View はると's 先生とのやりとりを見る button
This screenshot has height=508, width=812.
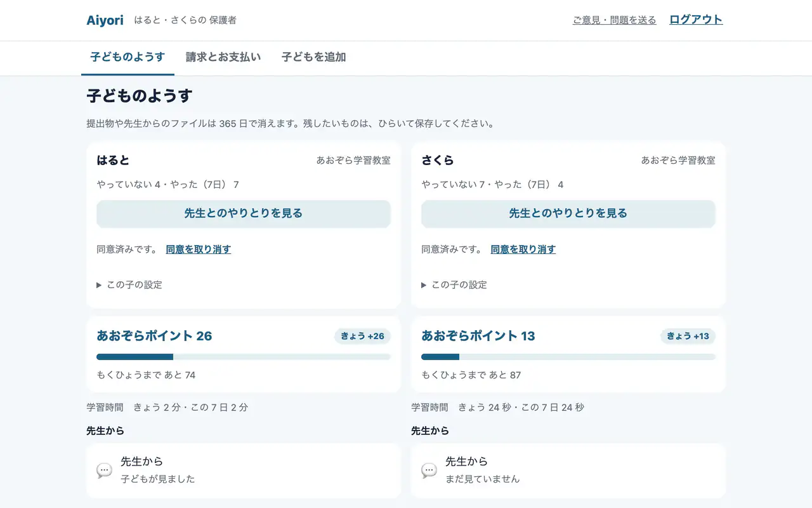tap(244, 213)
